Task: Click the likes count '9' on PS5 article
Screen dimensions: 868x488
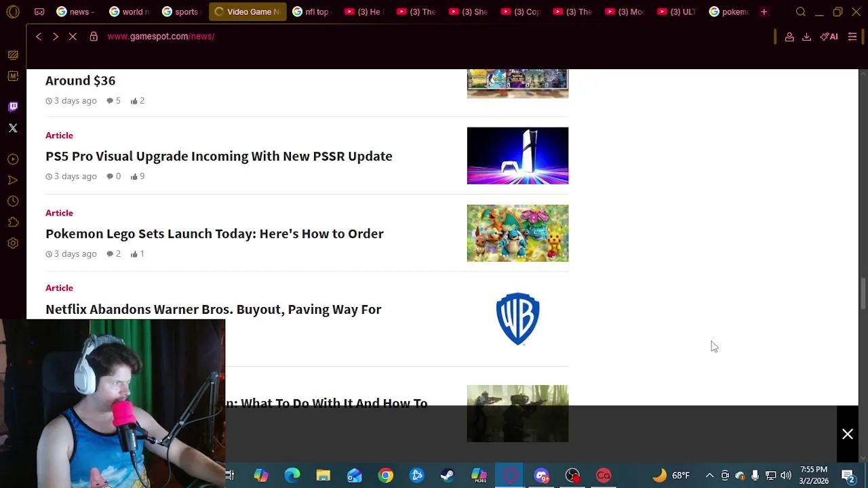Action: 138,176
